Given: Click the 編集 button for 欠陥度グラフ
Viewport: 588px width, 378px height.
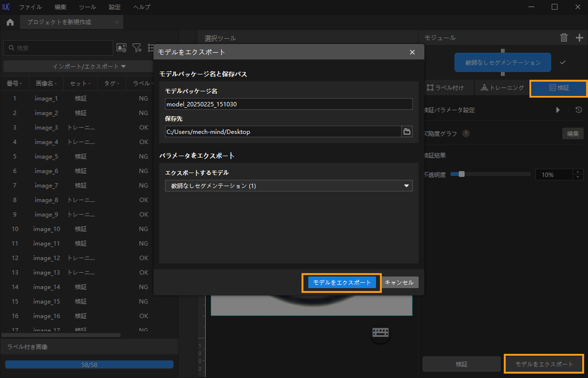Looking at the screenshot, I should [x=573, y=133].
